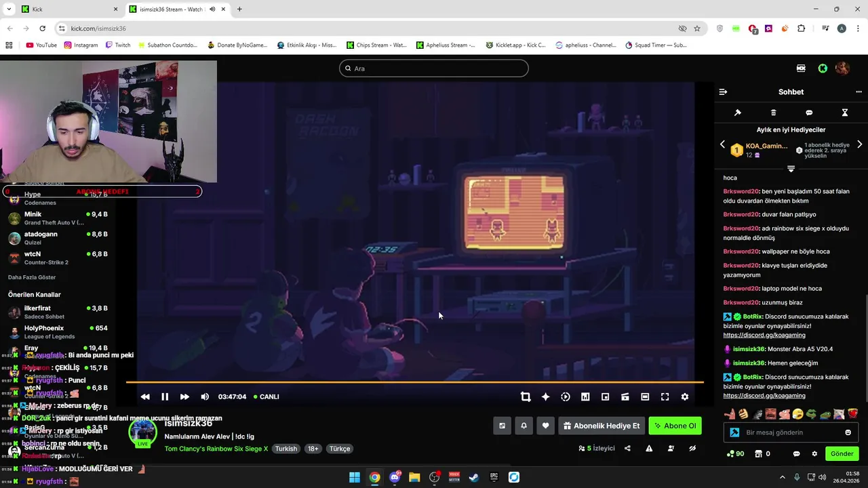Open the channel points balance showing 90
Screen dimensions: 868x488
click(x=735, y=454)
